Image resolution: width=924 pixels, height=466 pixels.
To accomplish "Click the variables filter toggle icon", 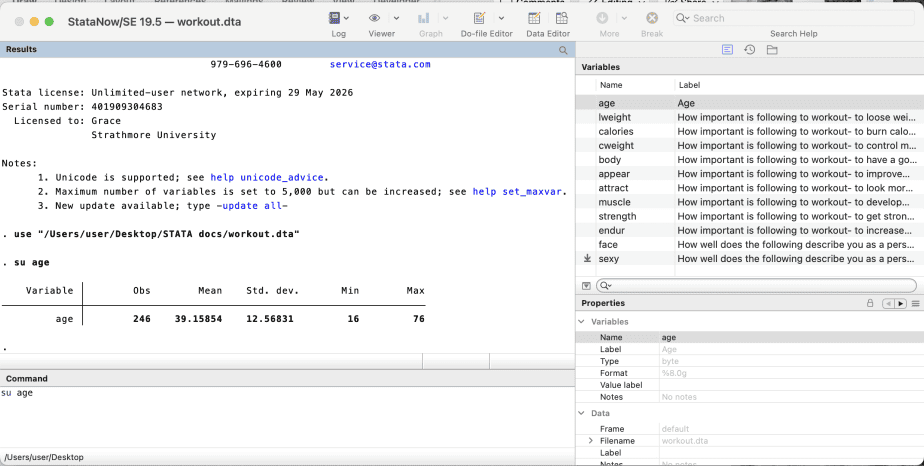I will (x=586, y=286).
